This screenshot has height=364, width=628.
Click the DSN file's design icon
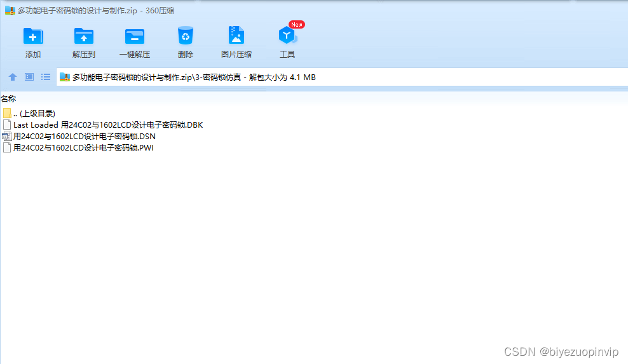[7, 136]
